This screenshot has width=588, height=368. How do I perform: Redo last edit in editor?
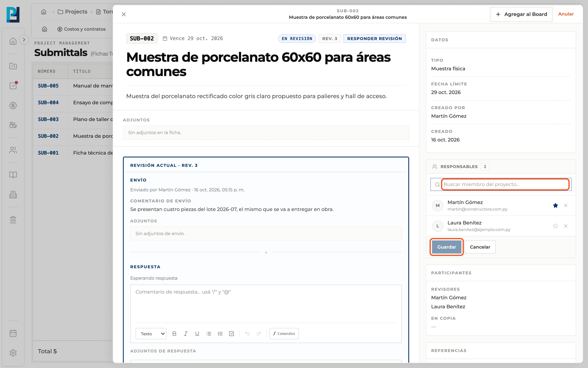coord(259,333)
